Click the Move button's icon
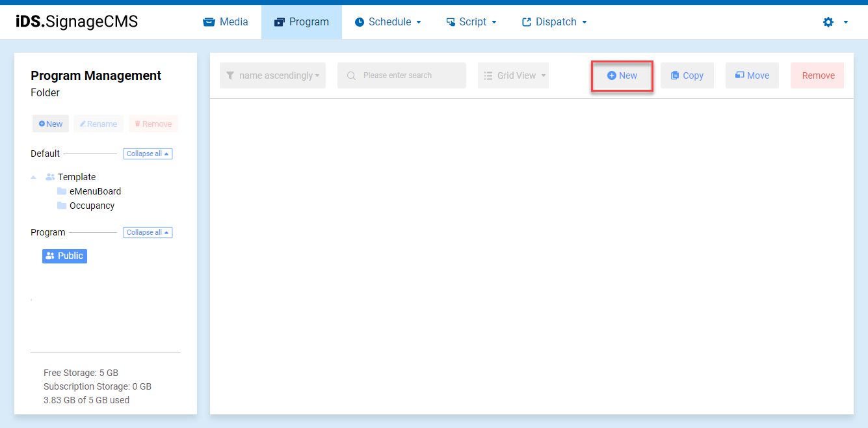 coord(739,75)
